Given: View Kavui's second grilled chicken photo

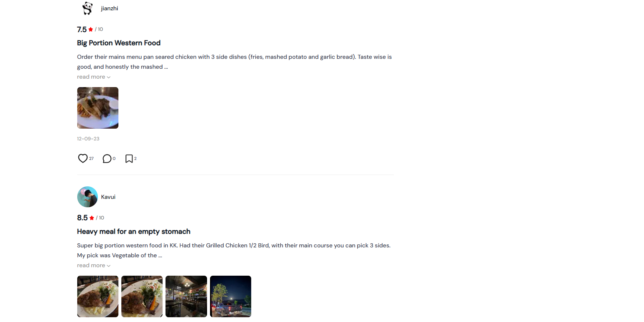Looking at the screenshot, I should (142, 296).
